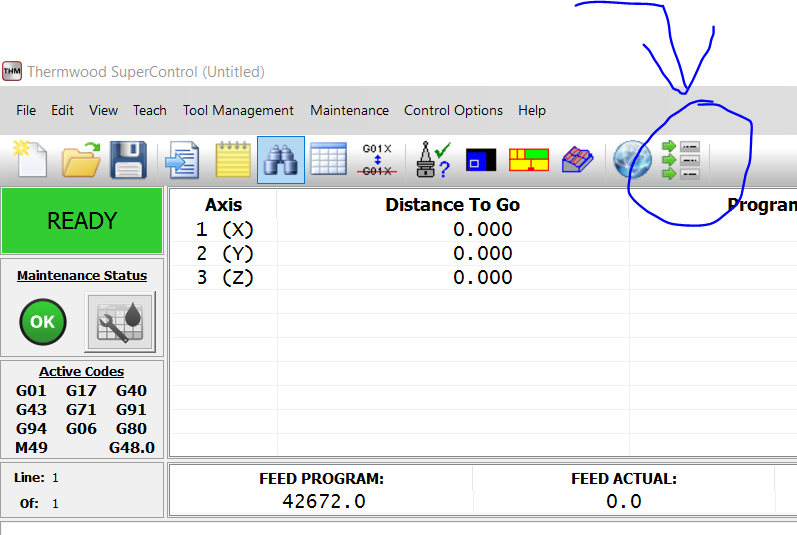The width and height of the screenshot is (797, 535).
Task: Open the table grid icon
Action: (328, 160)
